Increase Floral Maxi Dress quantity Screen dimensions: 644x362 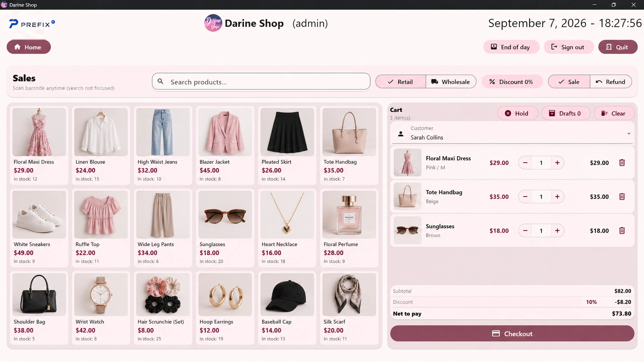[x=557, y=163]
